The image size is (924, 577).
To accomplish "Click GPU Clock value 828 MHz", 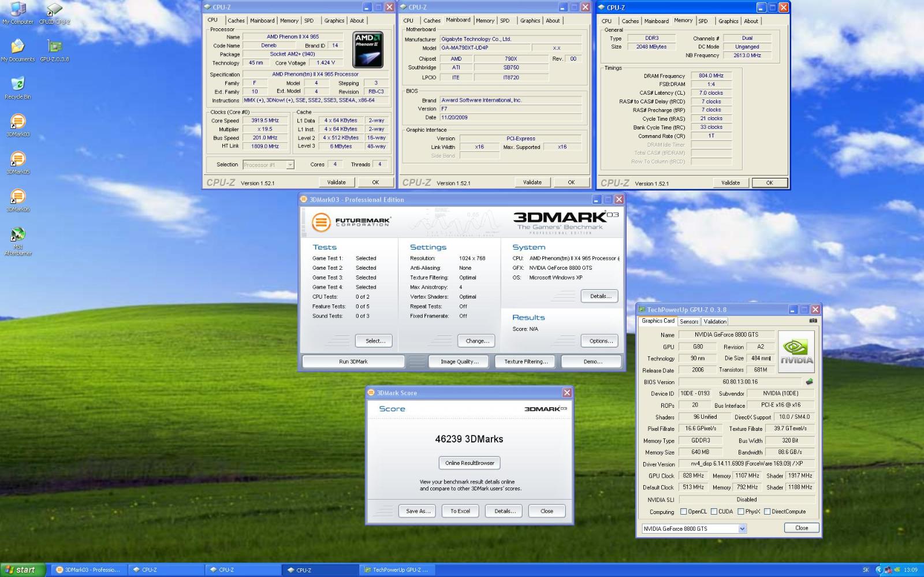I will pos(693,476).
